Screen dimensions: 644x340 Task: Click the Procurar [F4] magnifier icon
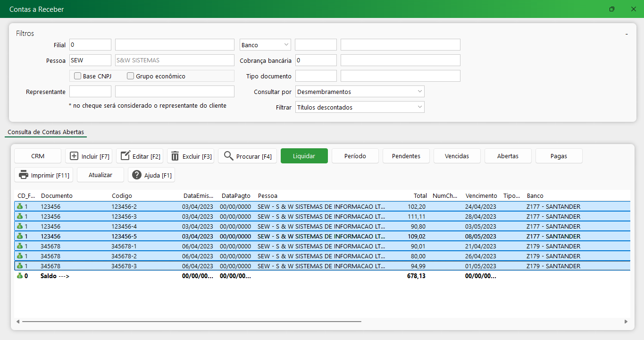tap(229, 156)
